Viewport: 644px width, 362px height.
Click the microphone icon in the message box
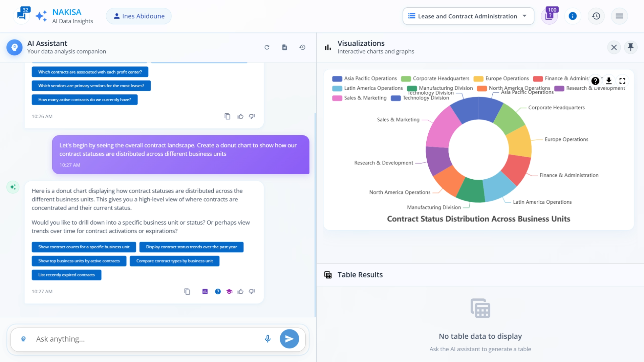[268, 339]
